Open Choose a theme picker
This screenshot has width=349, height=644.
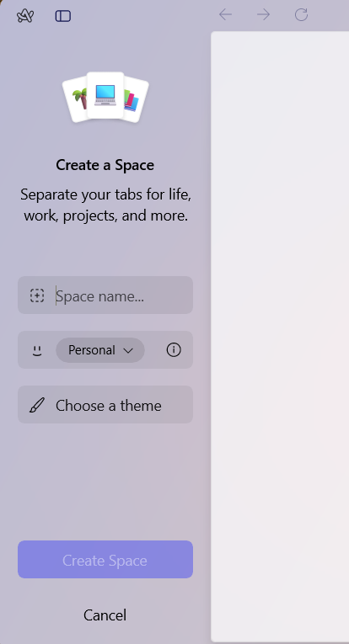pos(105,405)
